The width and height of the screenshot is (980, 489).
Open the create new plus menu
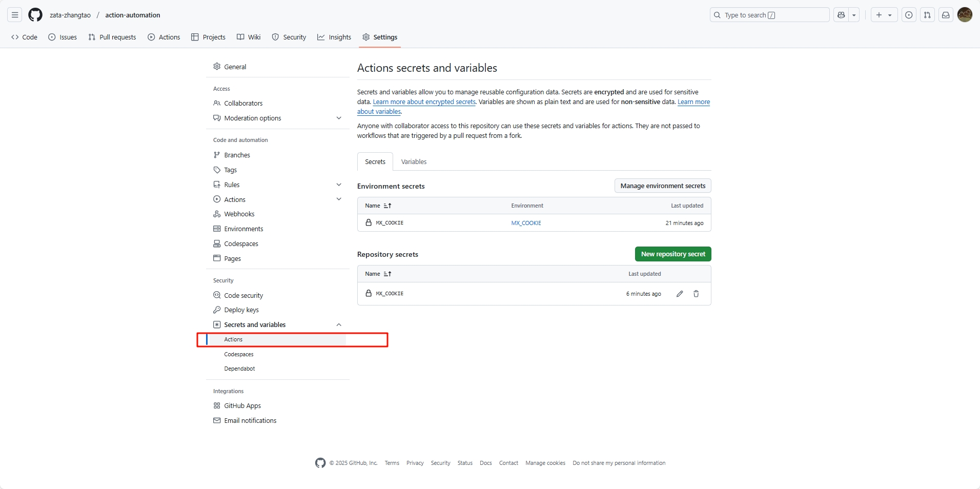[x=884, y=15]
